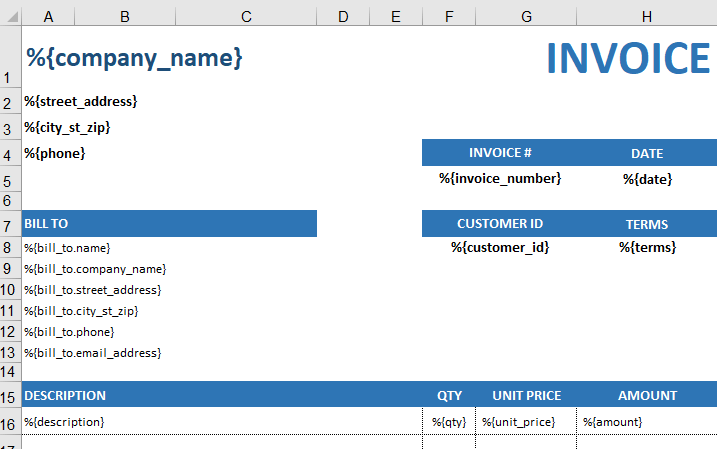Screen dimensions: 717x449
Task: Select column G header
Action: 526,17
